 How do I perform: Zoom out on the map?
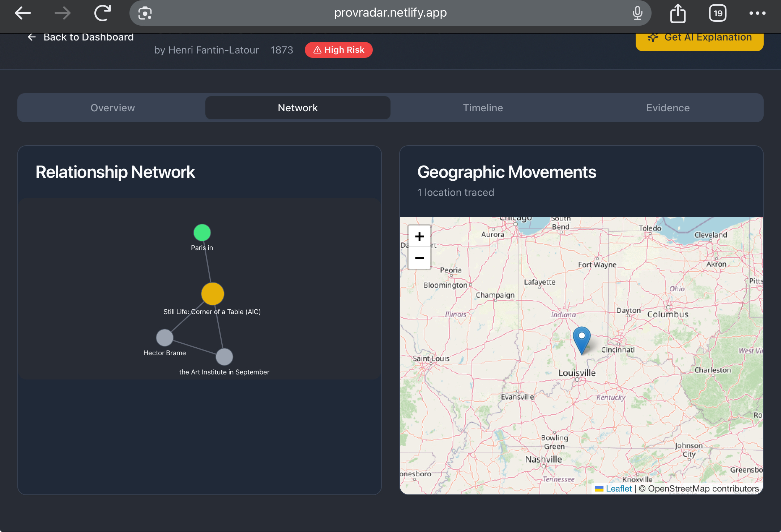419,258
